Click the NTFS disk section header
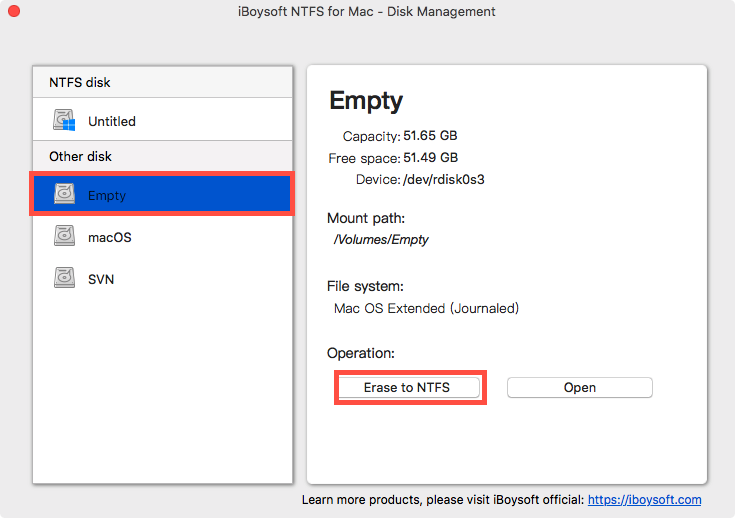This screenshot has height=518, width=735. click(80, 83)
